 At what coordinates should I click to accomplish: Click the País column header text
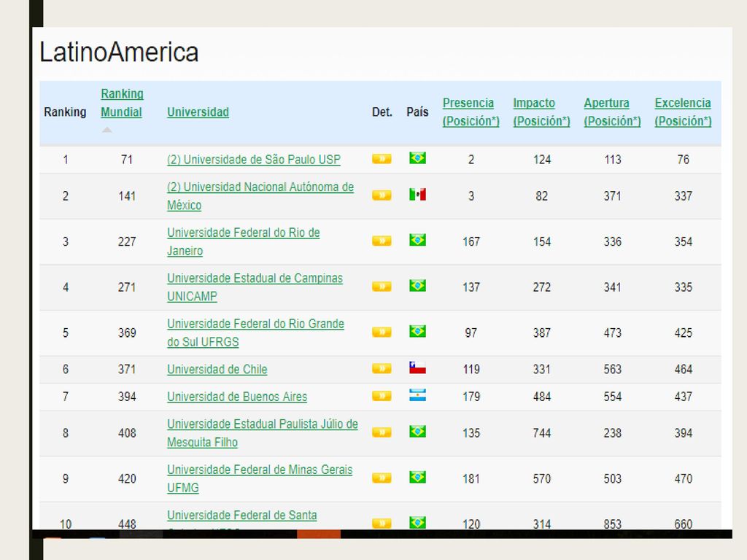point(417,112)
